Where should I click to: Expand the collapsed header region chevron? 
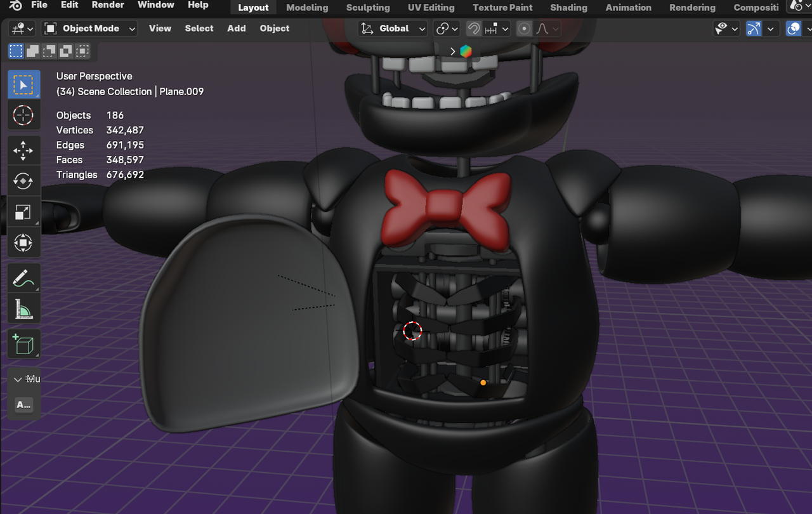click(x=452, y=51)
